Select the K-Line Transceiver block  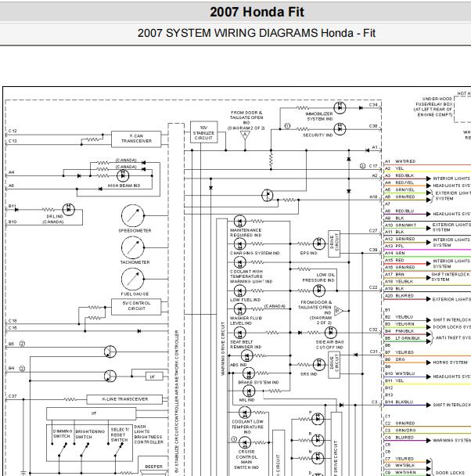pos(124,399)
